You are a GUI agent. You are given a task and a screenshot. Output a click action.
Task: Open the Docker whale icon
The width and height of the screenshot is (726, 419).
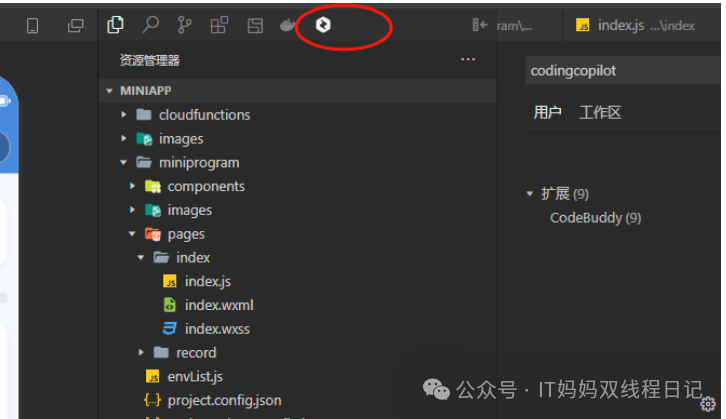[x=287, y=25]
